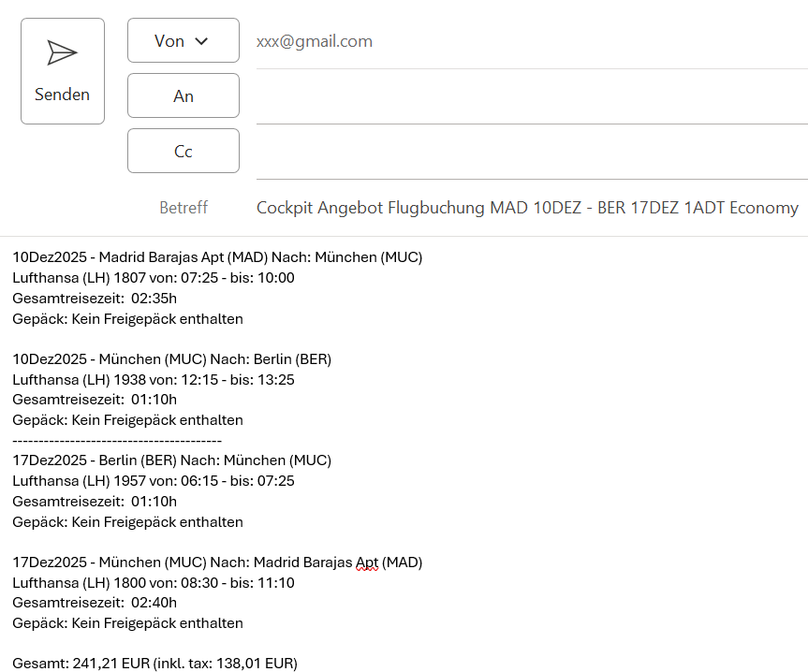Image resolution: width=808 pixels, height=672 pixels.
Task: Focus the An recipient input field
Action: pyautogui.click(x=531, y=97)
